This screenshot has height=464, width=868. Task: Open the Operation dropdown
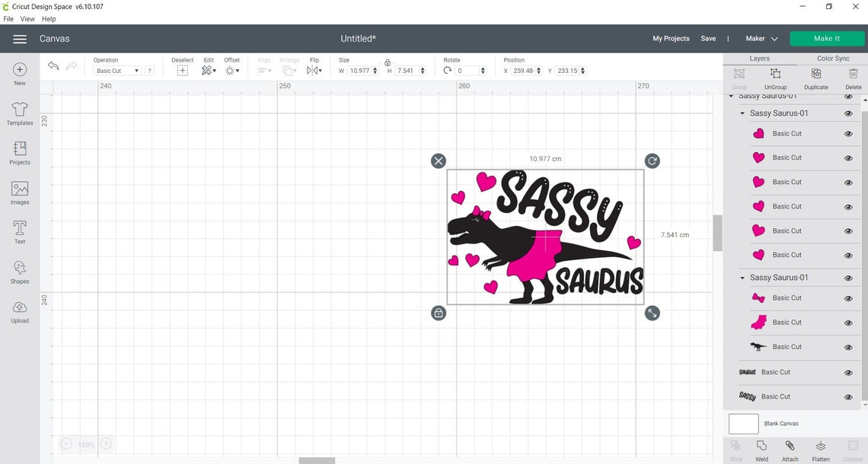click(116, 70)
